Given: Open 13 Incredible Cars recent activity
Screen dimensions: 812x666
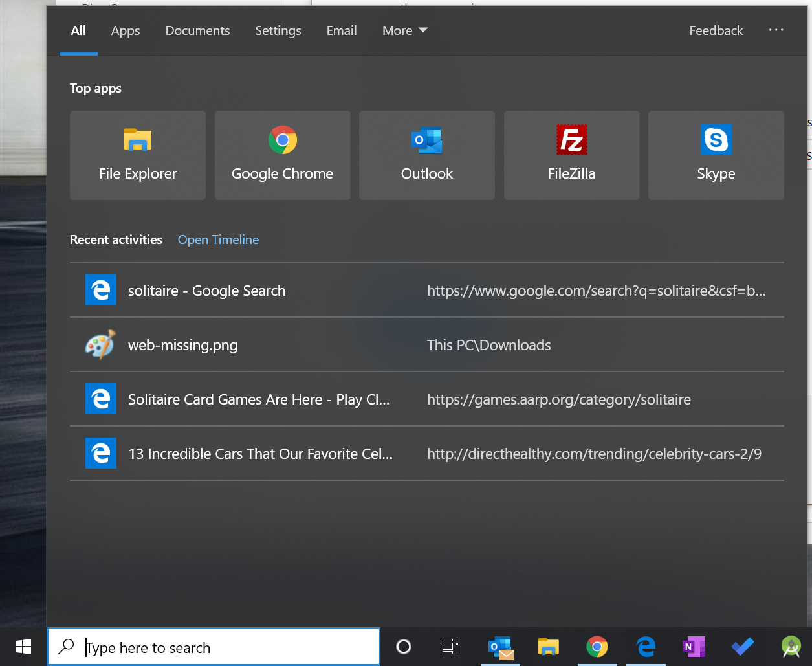Looking at the screenshot, I should (x=427, y=453).
